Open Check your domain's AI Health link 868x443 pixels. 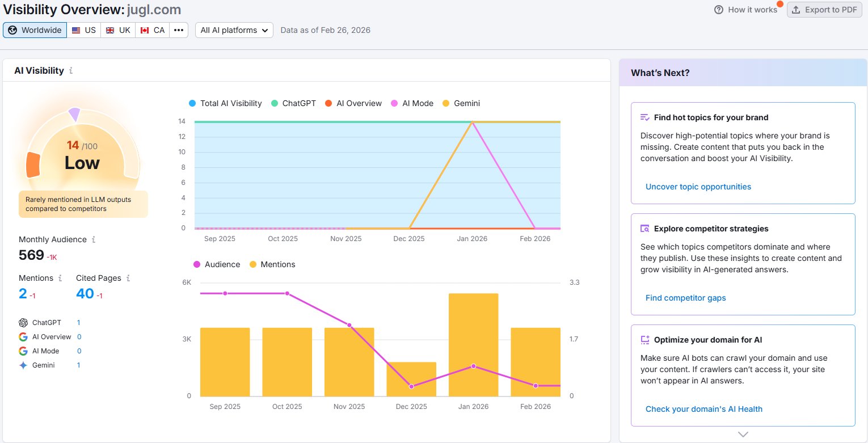point(704,409)
